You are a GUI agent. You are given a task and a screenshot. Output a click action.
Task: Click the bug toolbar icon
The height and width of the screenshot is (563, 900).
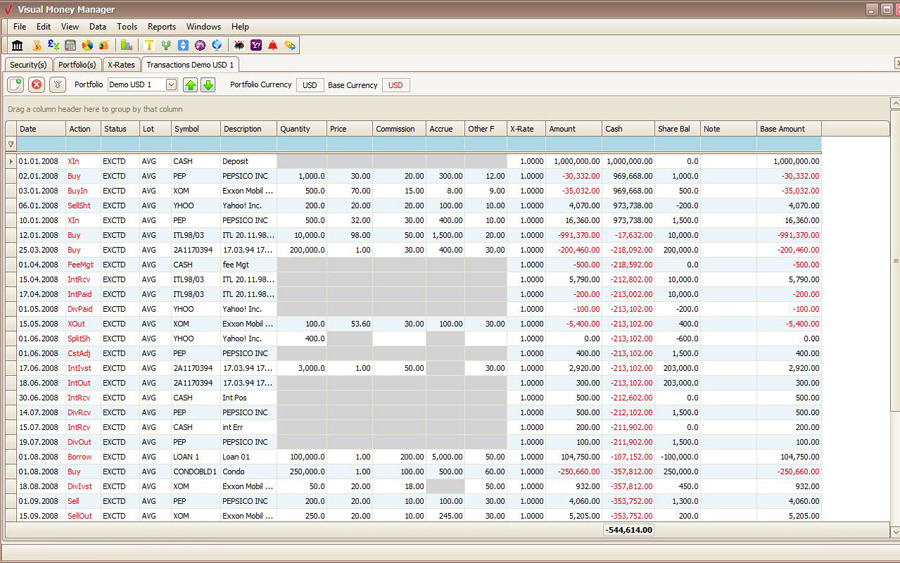pos(239,45)
